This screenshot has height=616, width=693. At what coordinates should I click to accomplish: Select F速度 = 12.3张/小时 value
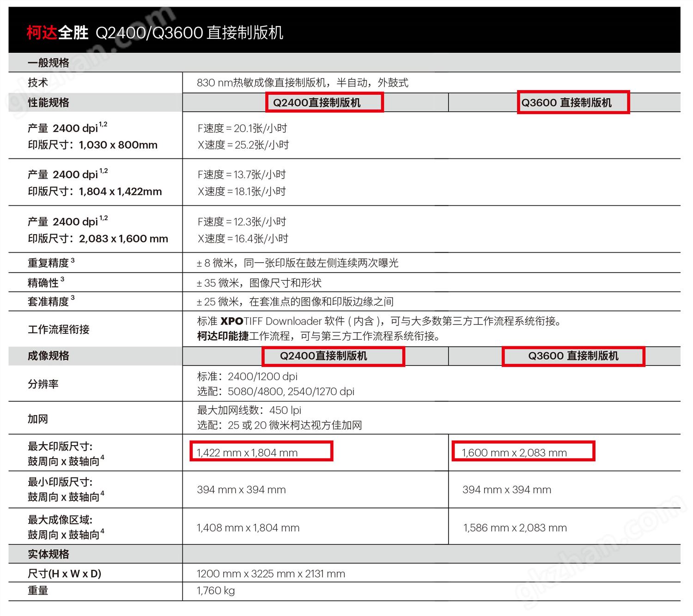click(242, 222)
